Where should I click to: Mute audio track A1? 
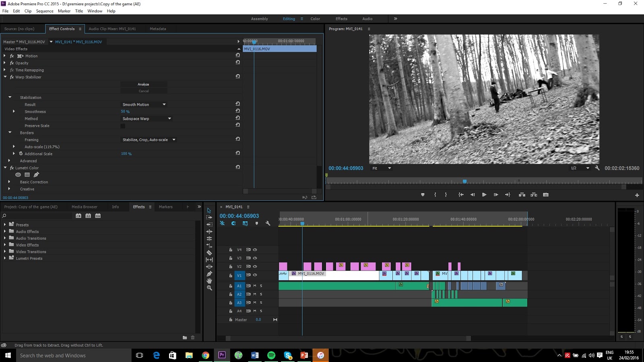click(255, 286)
